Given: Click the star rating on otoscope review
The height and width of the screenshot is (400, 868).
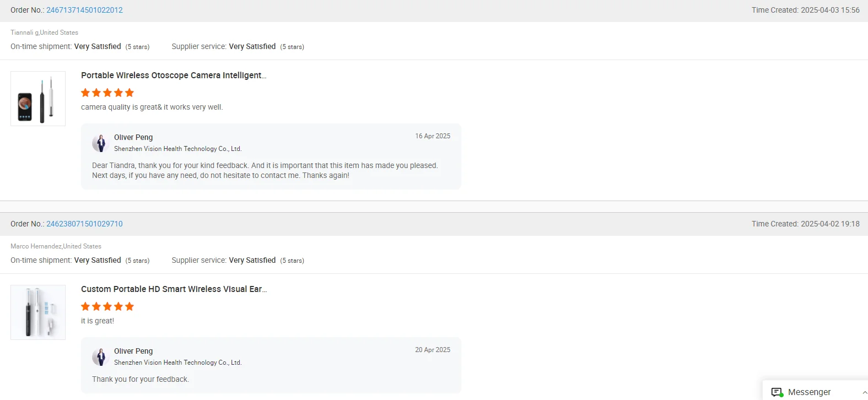Looking at the screenshot, I should pos(107,93).
